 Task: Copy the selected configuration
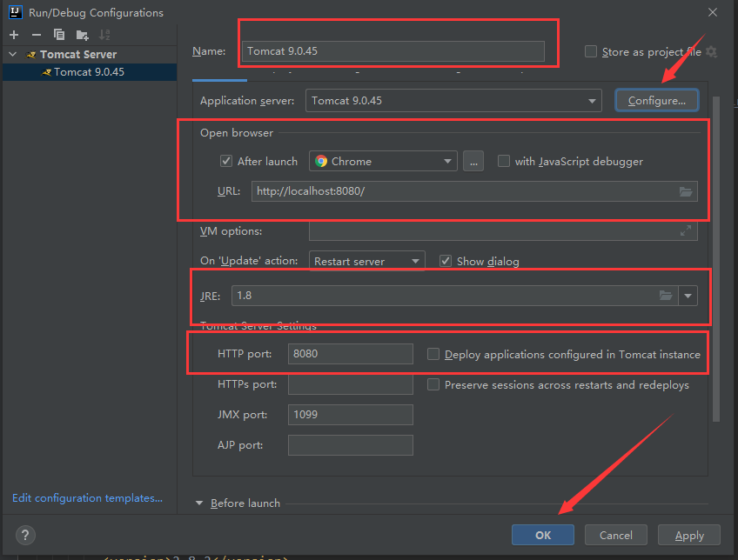click(59, 35)
